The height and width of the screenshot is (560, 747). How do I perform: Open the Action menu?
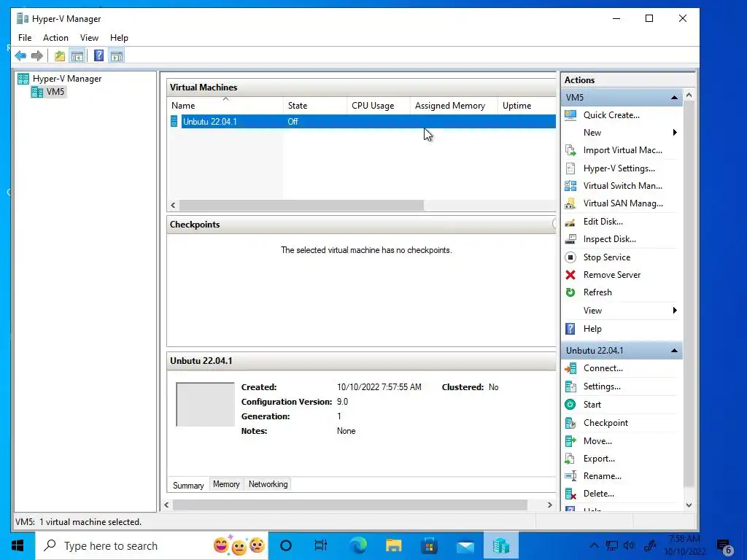[x=55, y=38]
